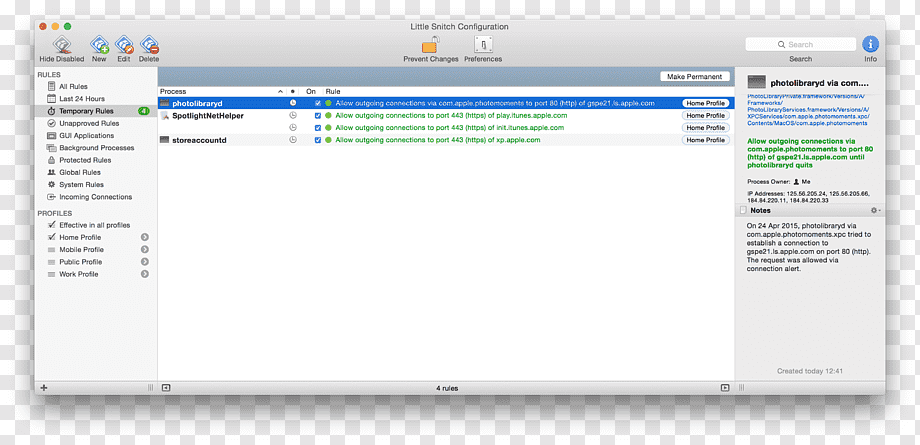Sort by the dot status column header
The image size is (920, 445).
coord(293,92)
